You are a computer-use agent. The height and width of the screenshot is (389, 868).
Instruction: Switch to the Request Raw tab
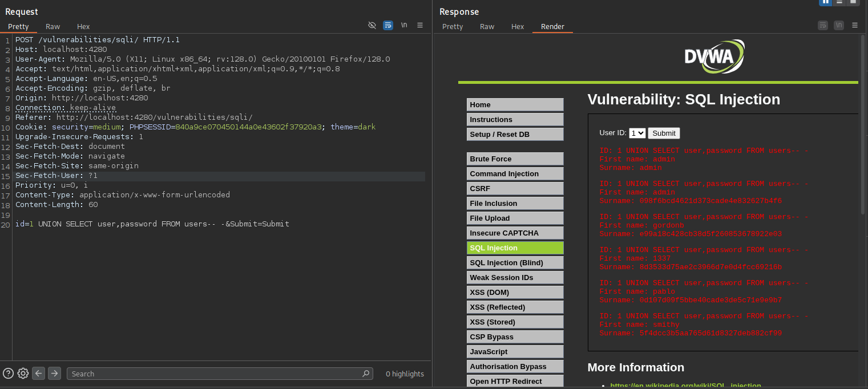(53, 27)
